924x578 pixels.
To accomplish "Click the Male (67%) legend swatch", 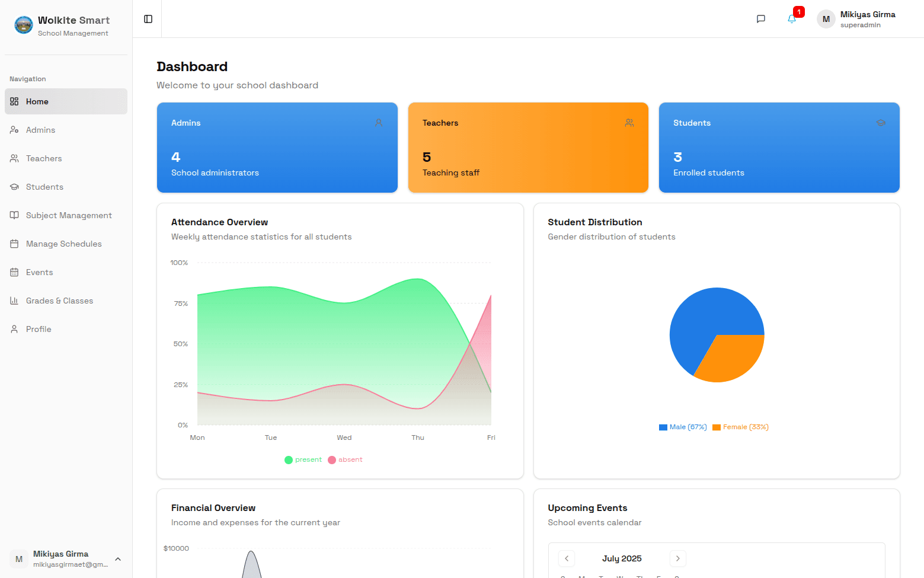I will (x=663, y=427).
